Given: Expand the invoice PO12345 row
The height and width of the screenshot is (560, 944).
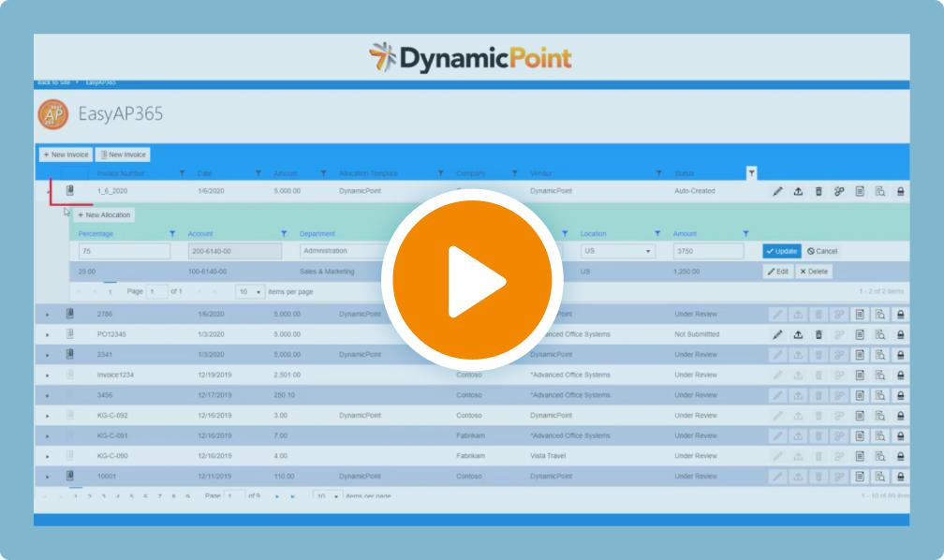Looking at the screenshot, I should pos(48,335).
